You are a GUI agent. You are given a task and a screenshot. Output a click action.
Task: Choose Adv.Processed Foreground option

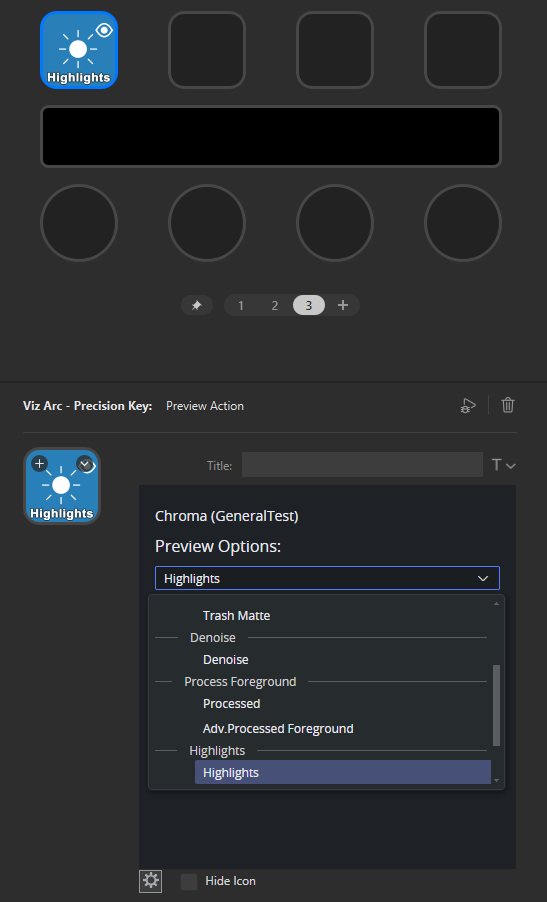coord(278,729)
